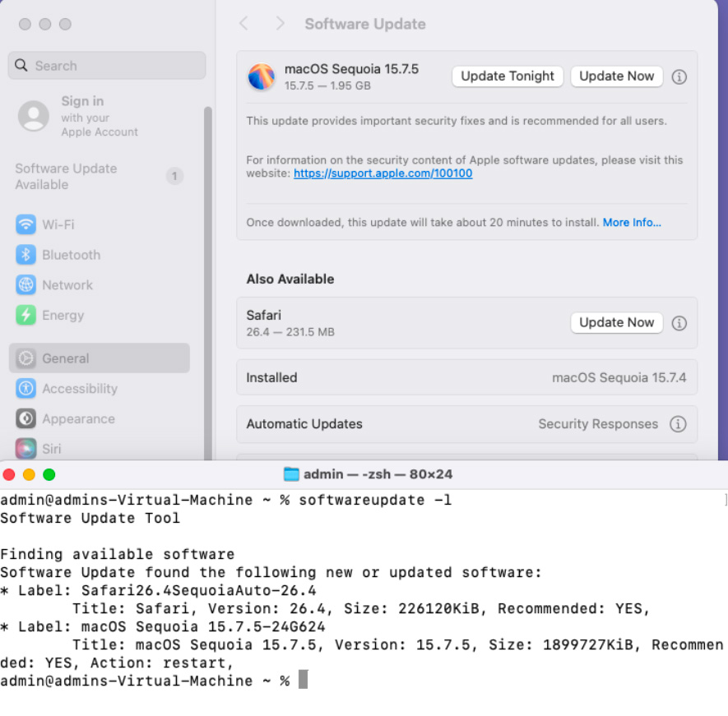Select Bluetooth in the settings sidebar
Image resolution: width=728 pixels, height=716 pixels.
coord(100,255)
